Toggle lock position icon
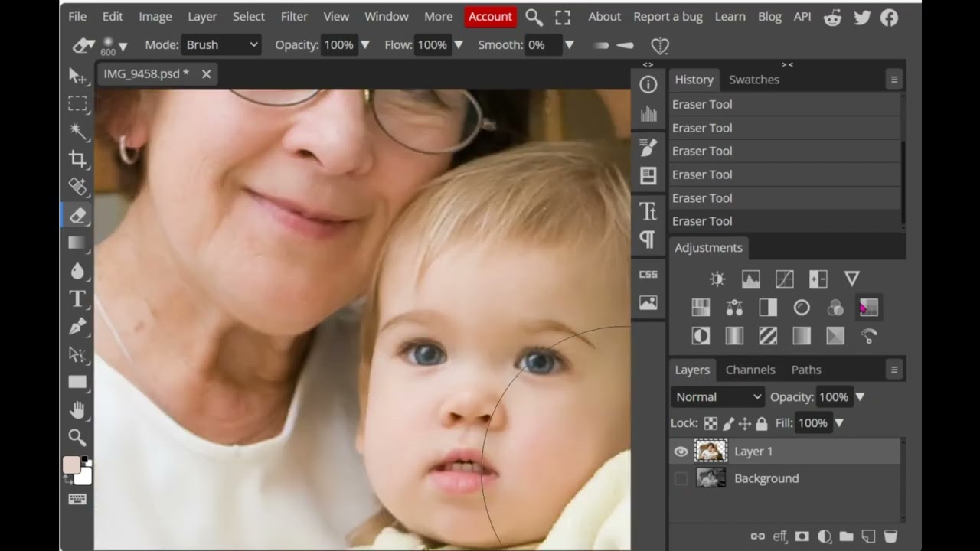Screen dimensions: 980x551 pyautogui.click(x=745, y=423)
